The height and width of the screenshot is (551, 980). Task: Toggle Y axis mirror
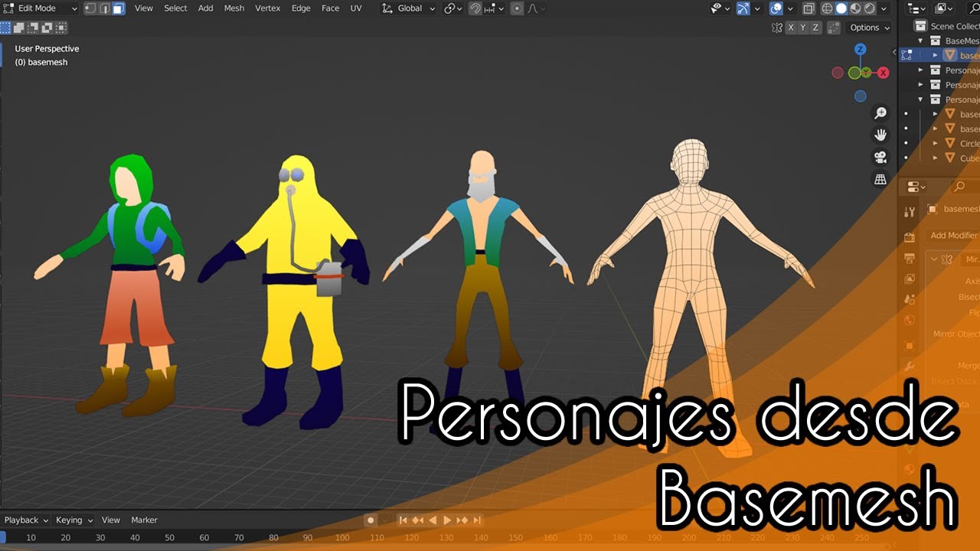[x=804, y=28]
